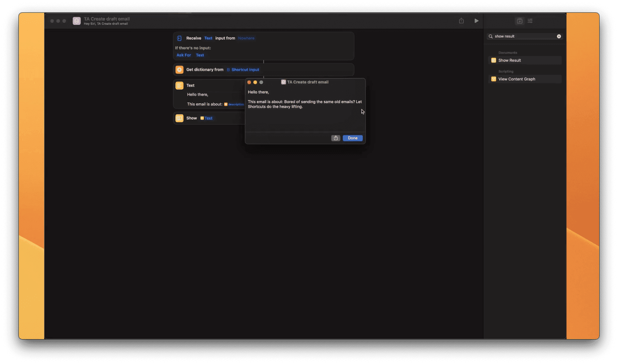Open the share icon in the title bar

[461, 21]
